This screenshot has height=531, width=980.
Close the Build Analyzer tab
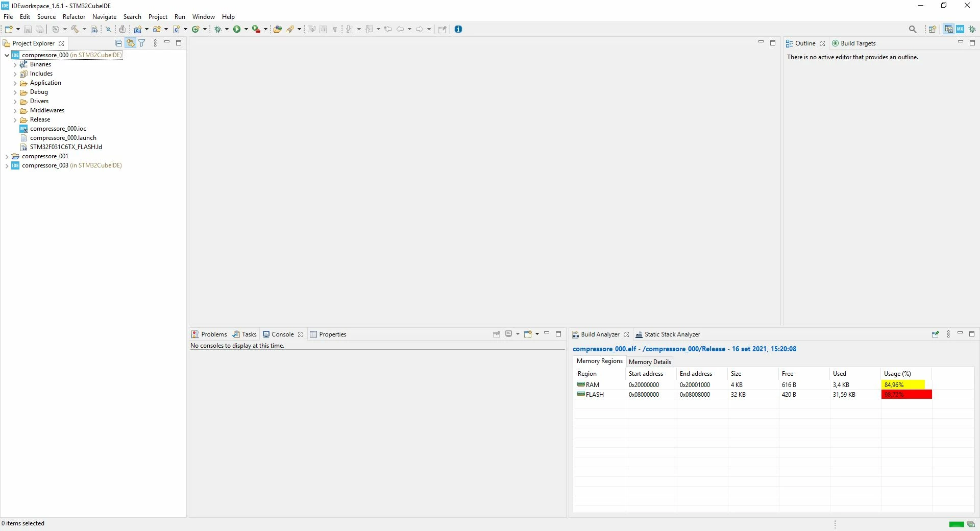click(x=626, y=334)
